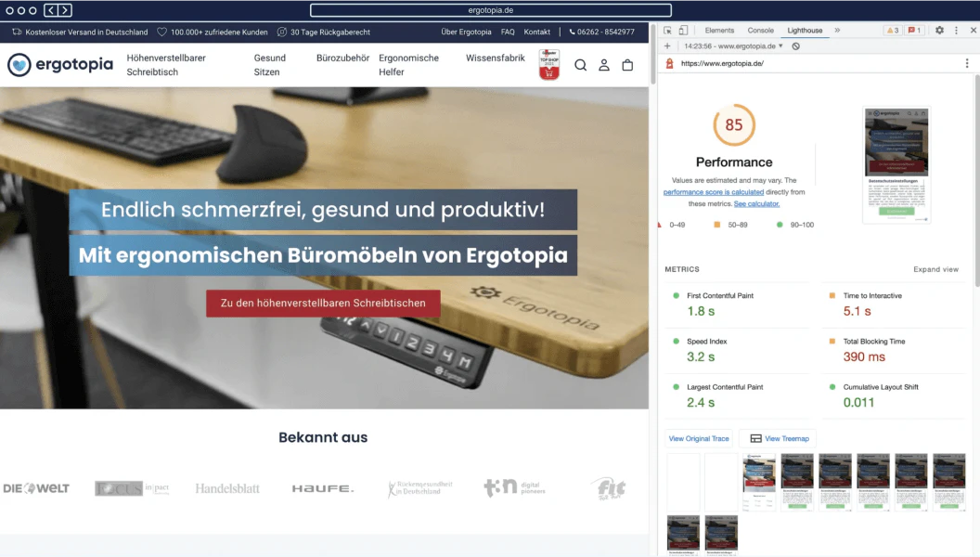This screenshot has height=557, width=980.
Task: Close the DevTools panel
Action: pyautogui.click(x=974, y=30)
